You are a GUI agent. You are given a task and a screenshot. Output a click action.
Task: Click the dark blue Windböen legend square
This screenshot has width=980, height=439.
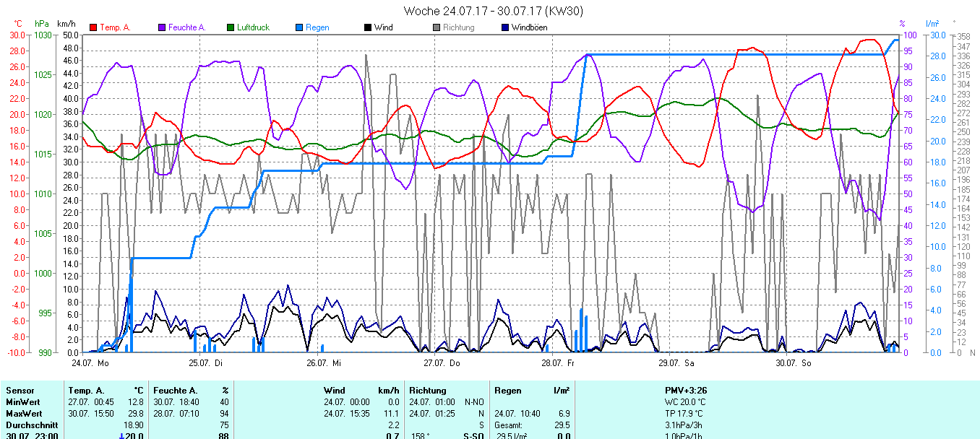click(x=505, y=27)
